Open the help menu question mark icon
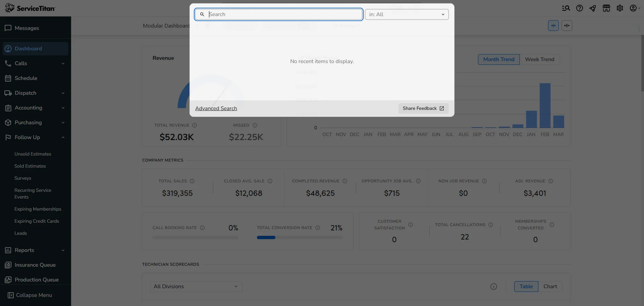 pos(580,8)
